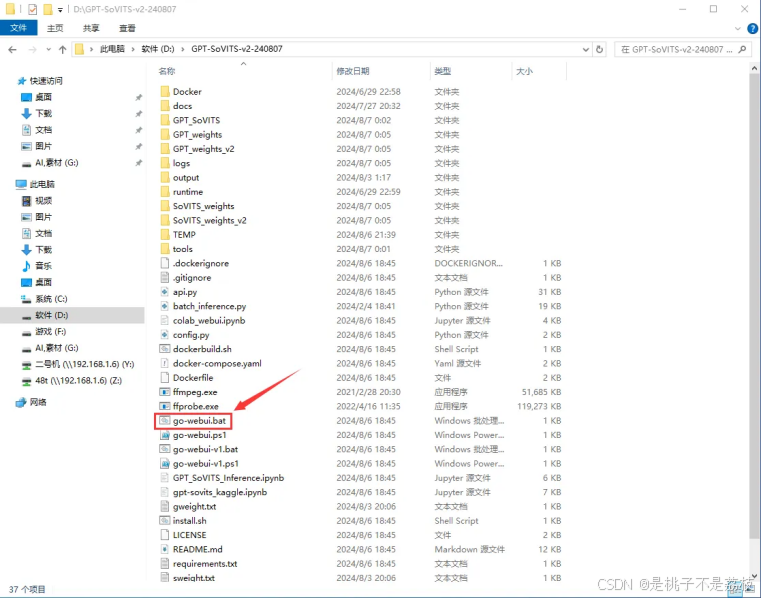This screenshot has width=761, height=598.
Task: Select the ffmpeg.exe application icon
Action: click(165, 392)
